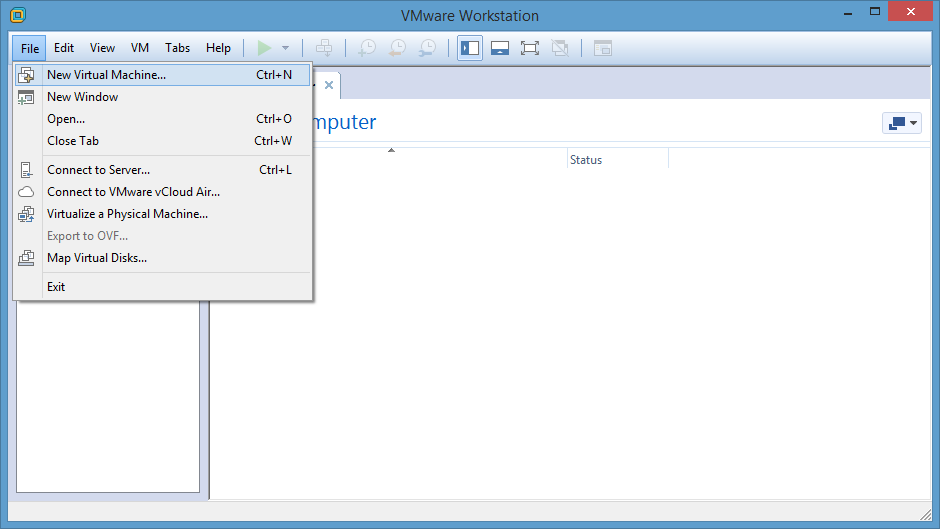
Task: Click the New Window menu icon
Action: click(26, 97)
